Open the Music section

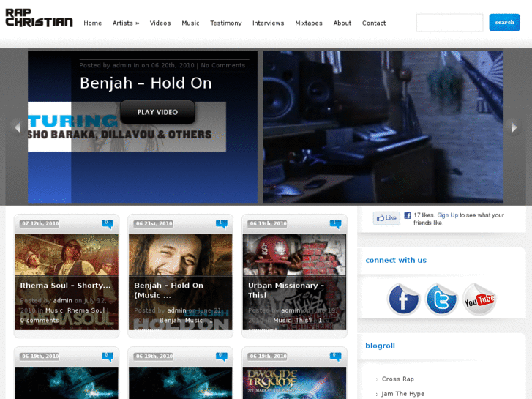(x=190, y=23)
